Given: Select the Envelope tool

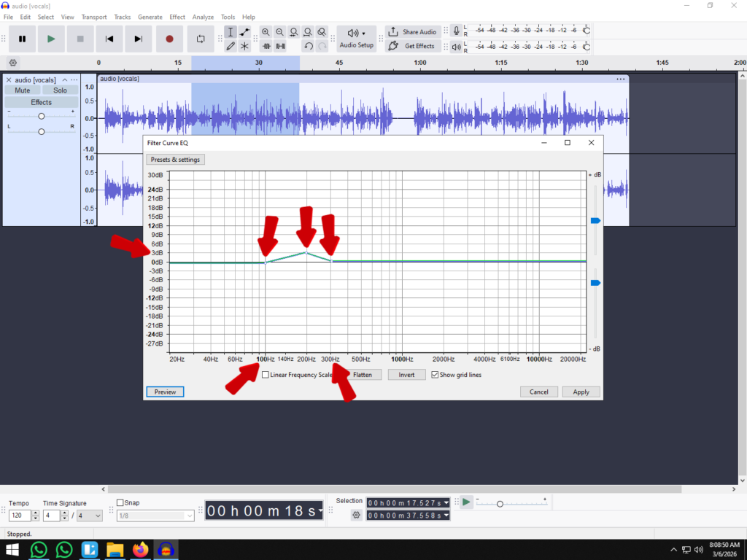Looking at the screenshot, I should coord(244,32).
